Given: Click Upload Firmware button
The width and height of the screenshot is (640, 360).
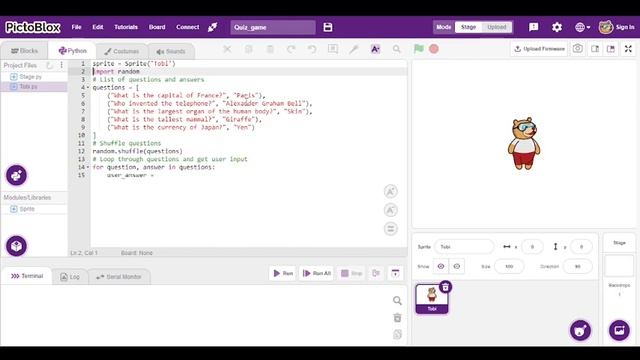Looking at the screenshot, I should pyautogui.click(x=539, y=49).
